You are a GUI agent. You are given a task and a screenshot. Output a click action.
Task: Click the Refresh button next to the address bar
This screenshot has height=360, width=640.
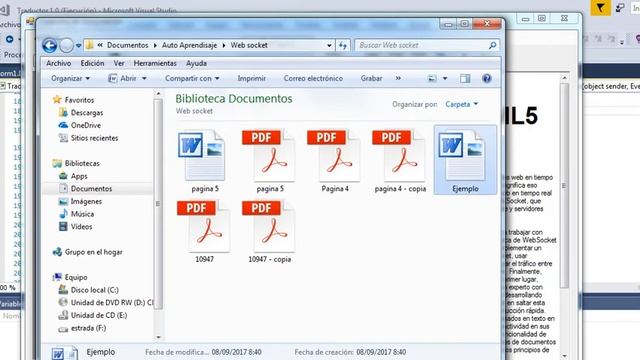pos(343,45)
